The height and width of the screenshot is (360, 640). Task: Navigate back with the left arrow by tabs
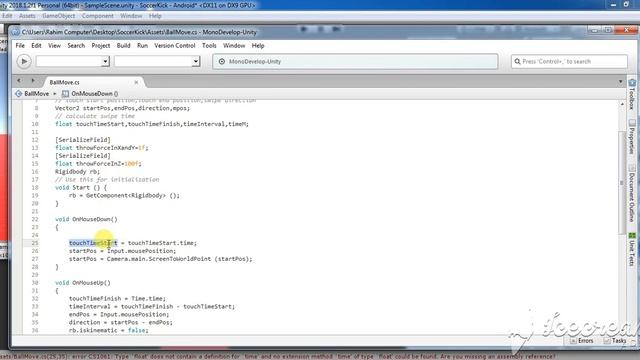tap(19, 81)
